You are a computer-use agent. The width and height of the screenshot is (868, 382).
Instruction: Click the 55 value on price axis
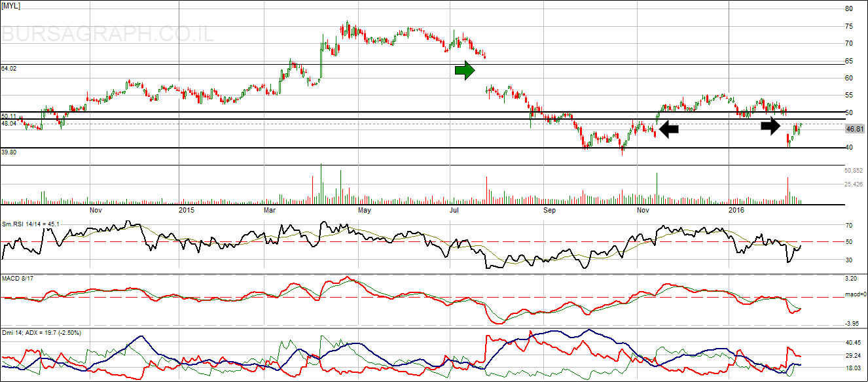[x=848, y=95]
